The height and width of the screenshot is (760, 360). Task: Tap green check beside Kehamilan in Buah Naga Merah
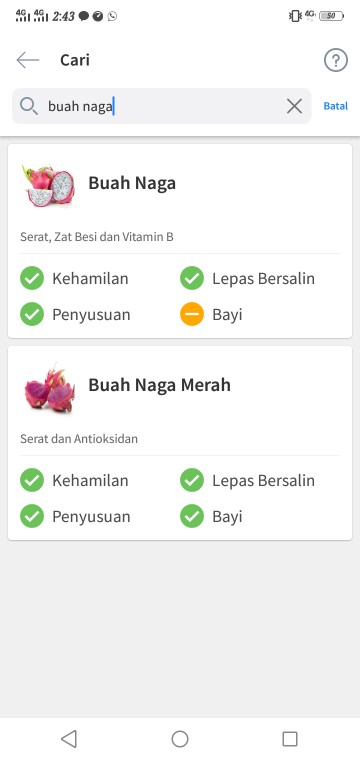coord(32,480)
